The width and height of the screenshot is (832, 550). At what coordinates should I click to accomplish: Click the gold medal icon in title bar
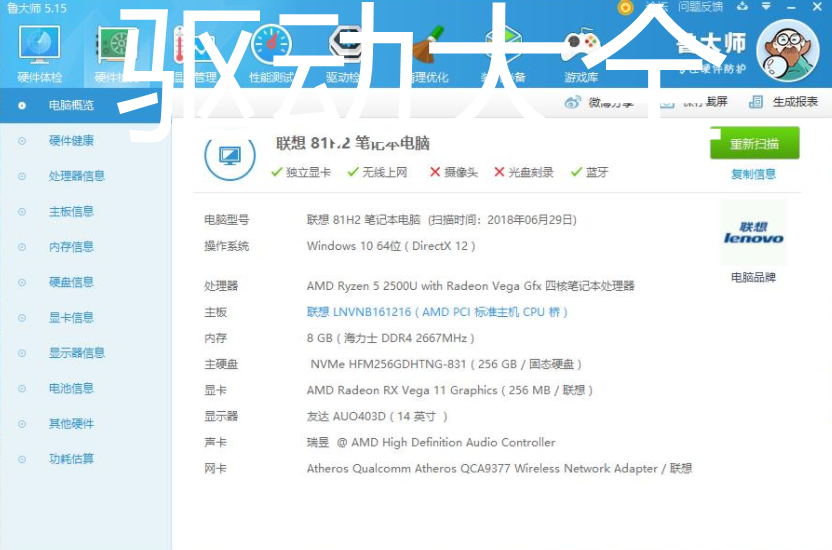tap(626, 7)
